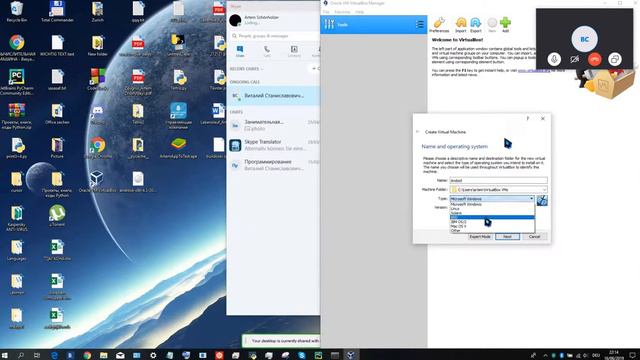Toggle video camera in Skype call overlay
The image size is (640, 360).
[574, 59]
